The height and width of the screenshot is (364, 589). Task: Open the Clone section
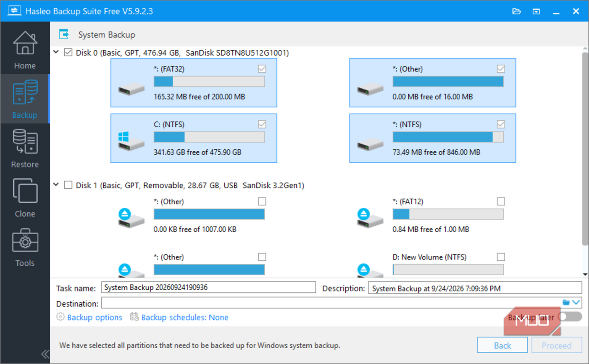(24, 197)
